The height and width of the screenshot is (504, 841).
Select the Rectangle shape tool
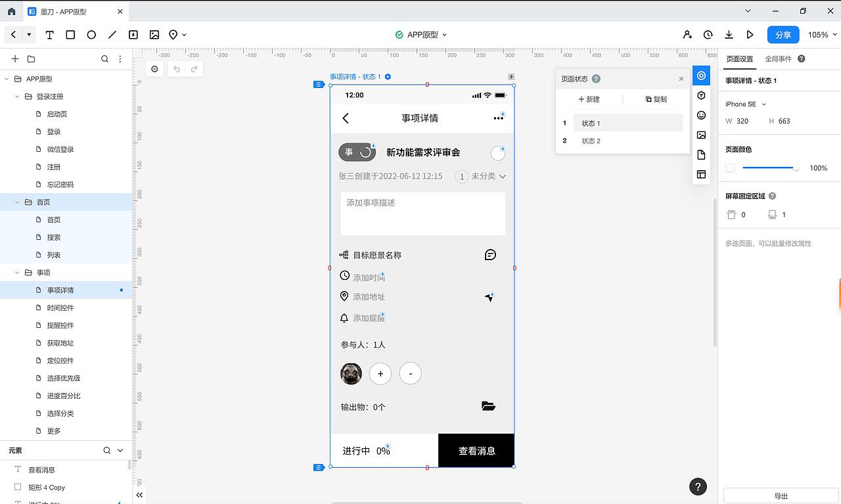point(70,35)
